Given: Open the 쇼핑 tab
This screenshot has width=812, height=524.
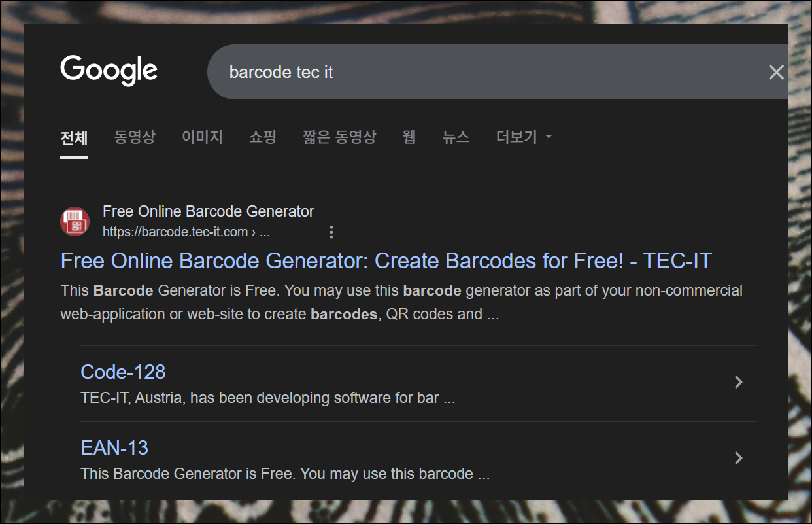Looking at the screenshot, I should [x=263, y=137].
